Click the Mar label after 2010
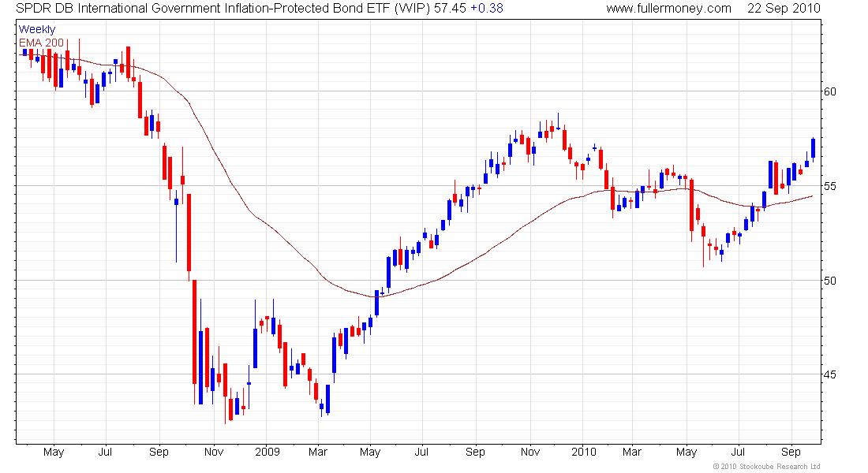Image resolution: width=868 pixels, height=473 pixels. 631,452
